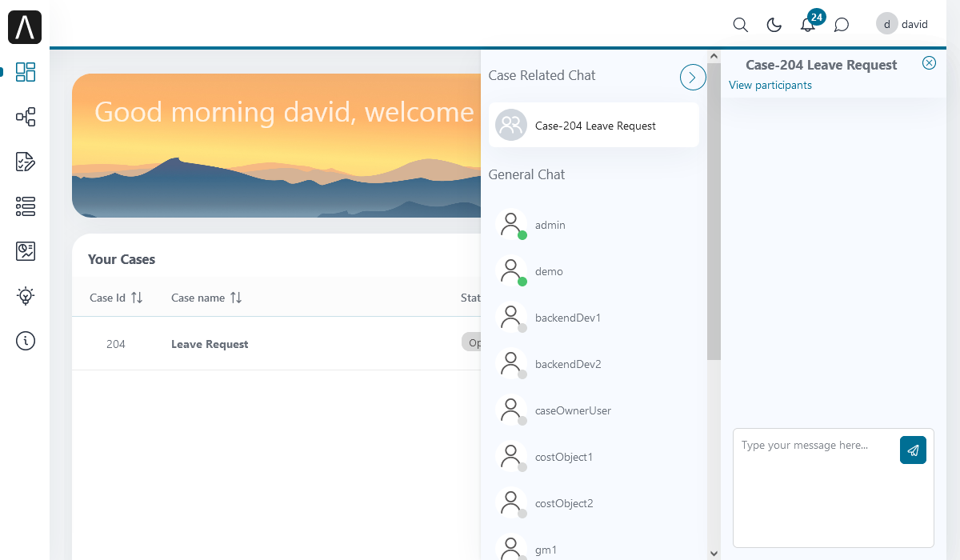
Task: Start chat with backendDev1
Action: [x=594, y=318]
